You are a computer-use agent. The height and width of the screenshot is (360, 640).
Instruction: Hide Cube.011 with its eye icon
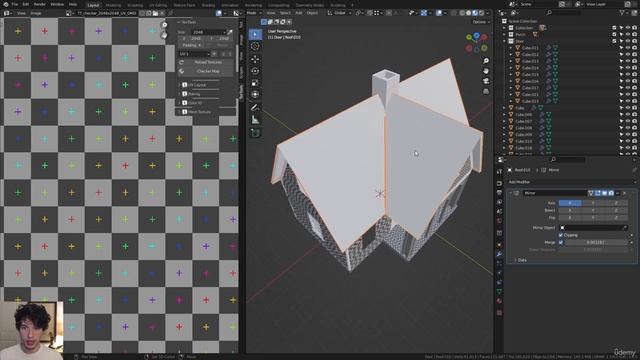coord(628,48)
